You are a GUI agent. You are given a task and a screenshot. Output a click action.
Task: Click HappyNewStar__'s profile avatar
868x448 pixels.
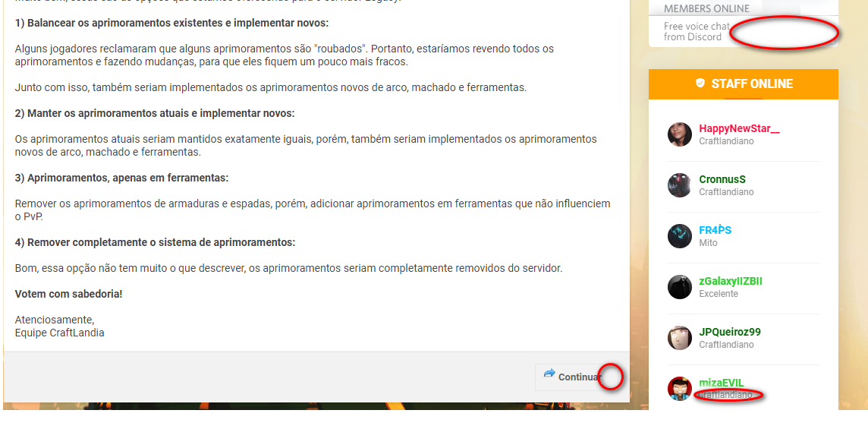click(679, 134)
